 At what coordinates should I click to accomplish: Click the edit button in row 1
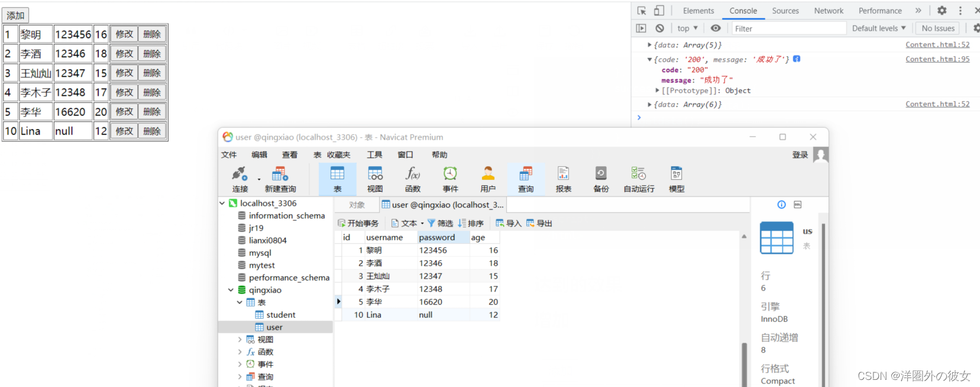point(124,34)
